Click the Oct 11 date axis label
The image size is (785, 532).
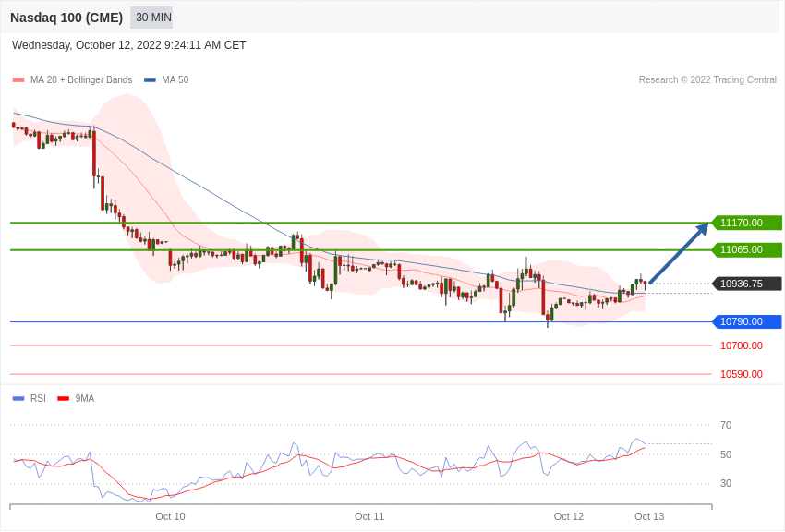click(369, 516)
